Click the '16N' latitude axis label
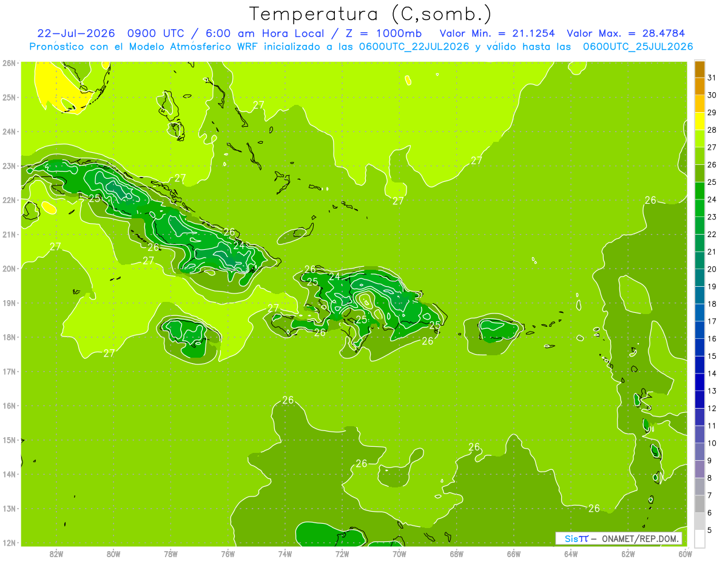The image size is (728, 562). (x=9, y=406)
